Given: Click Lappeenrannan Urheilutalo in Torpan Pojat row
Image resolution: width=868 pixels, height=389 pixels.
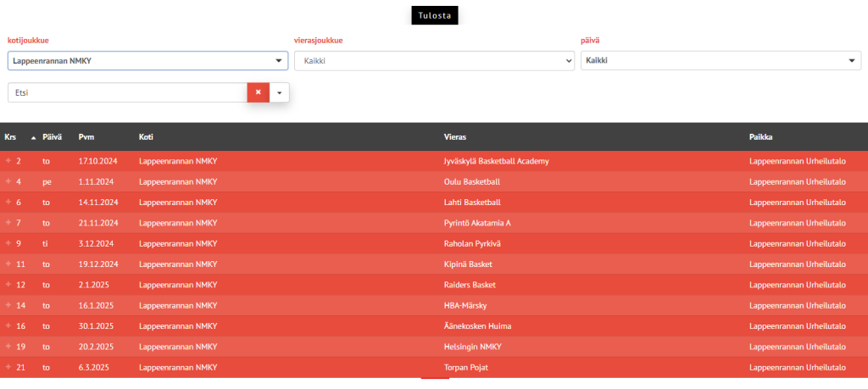Looking at the screenshot, I should 797,368.
